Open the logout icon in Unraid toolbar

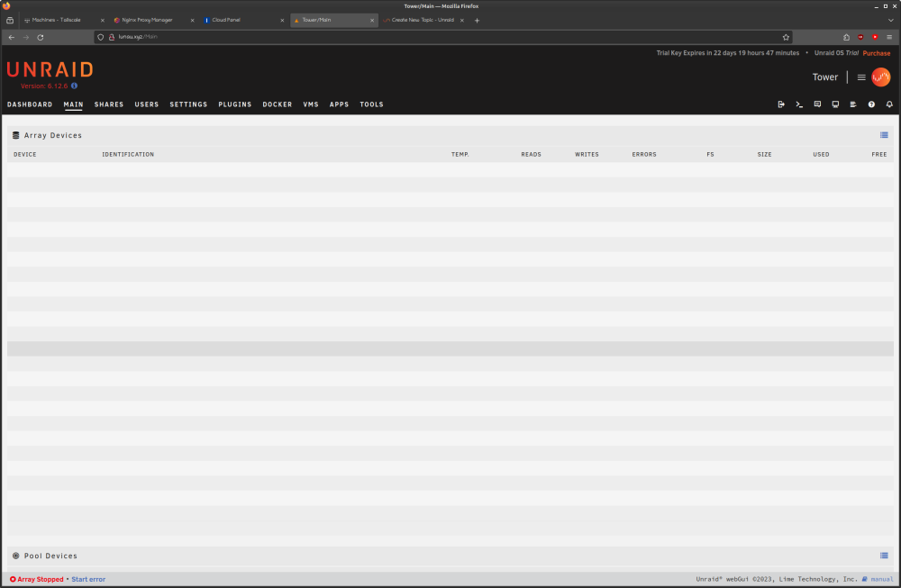click(x=781, y=104)
